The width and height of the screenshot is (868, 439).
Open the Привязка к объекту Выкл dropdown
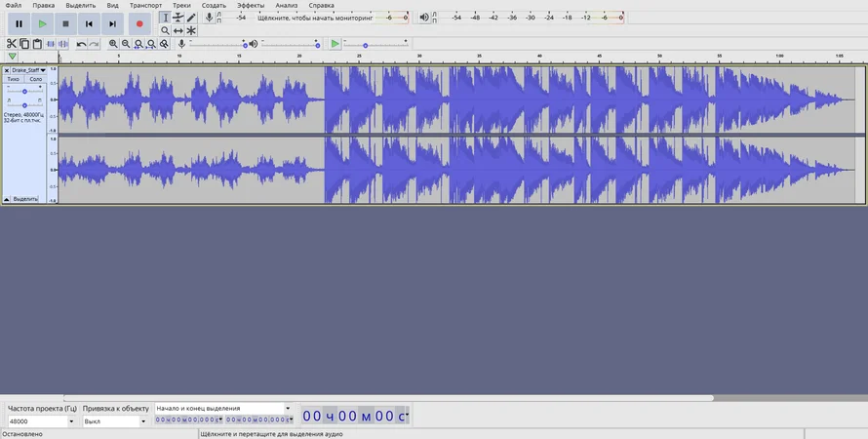point(144,421)
